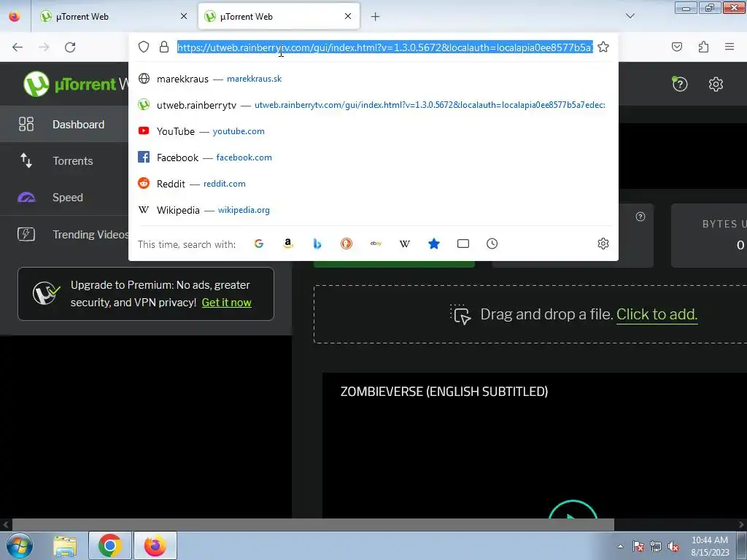Click the horizontal page scrollbar

point(312,525)
